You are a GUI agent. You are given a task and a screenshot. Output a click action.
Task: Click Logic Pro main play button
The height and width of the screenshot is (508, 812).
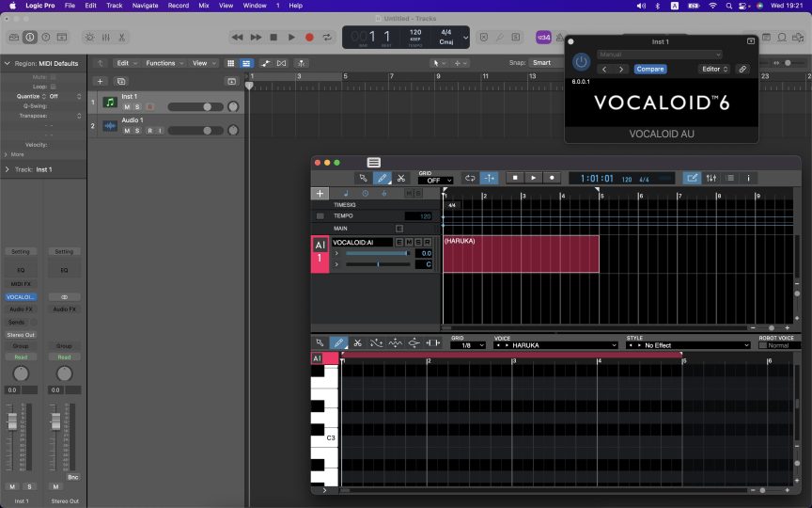[291, 38]
